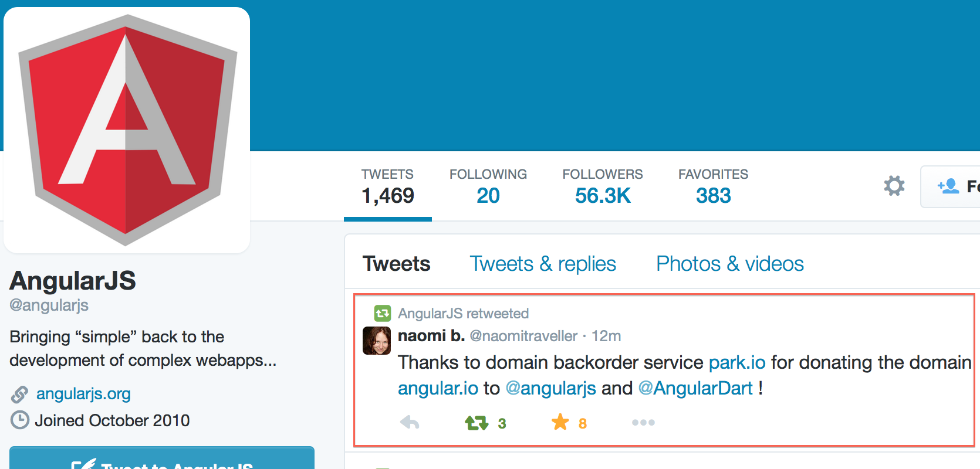Image resolution: width=980 pixels, height=469 pixels.
Task: Open more options ellipsis on tweet
Action: pyautogui.click(x=643, y=422)
